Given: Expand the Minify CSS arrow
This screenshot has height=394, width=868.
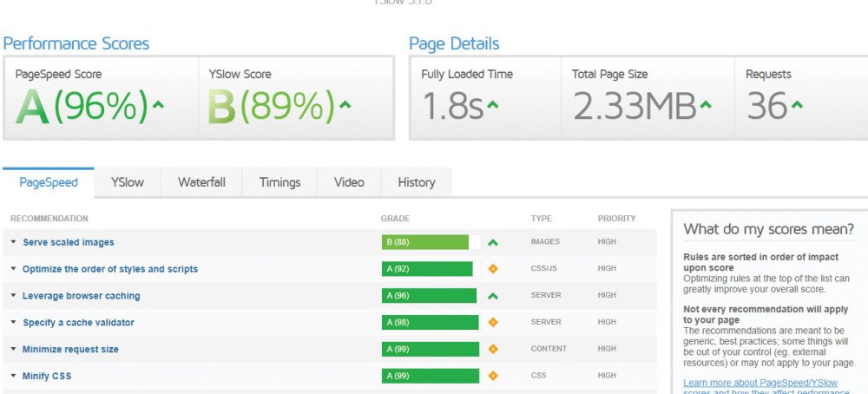Looking at the screenshot, I should [x=13, y=377].
